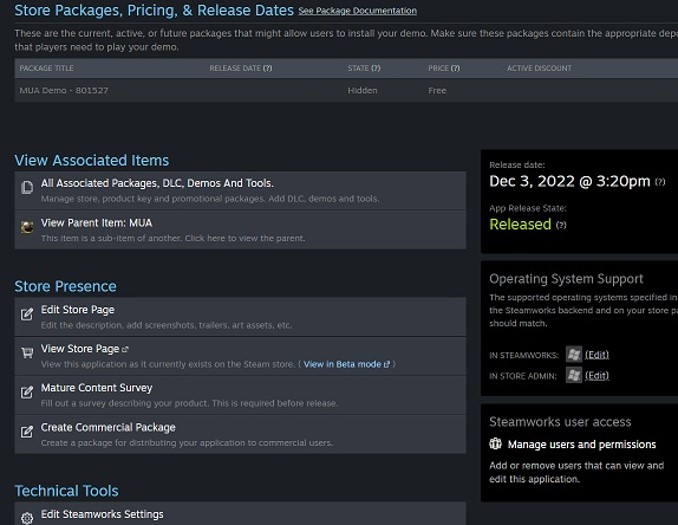The width and height of the screenshot is (678, 525).
Task: Click the help (?) icon next to Release Date column
Action: point(268,68)
